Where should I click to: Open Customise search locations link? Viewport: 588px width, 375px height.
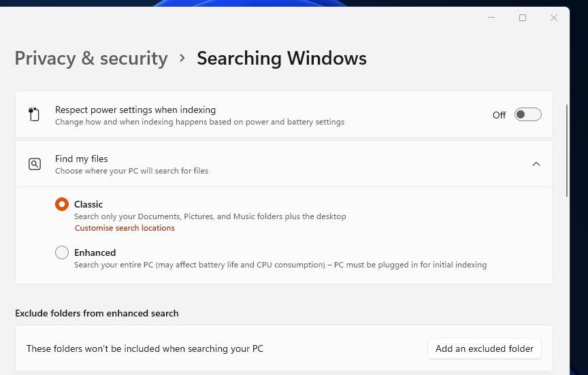pos(125,228)
